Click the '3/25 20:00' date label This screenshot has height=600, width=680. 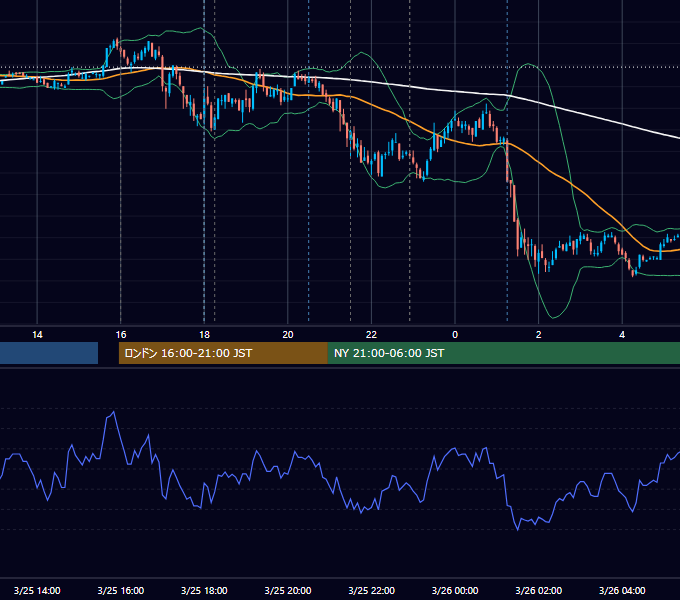pos(288,590)
